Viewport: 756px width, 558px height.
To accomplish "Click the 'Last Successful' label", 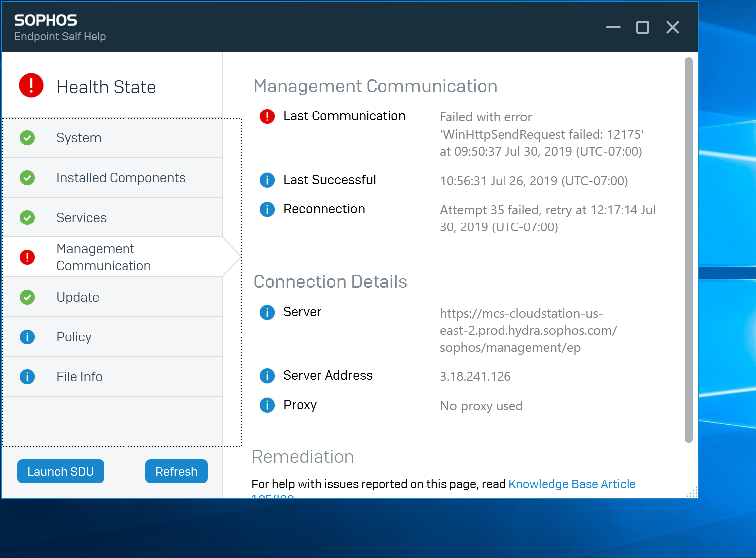I will click(330, 180).
